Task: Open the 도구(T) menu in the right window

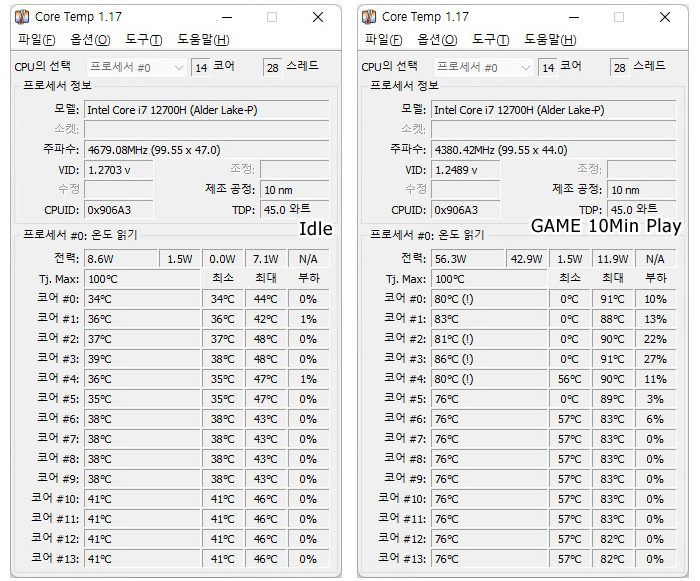Action: click(490, 40)
